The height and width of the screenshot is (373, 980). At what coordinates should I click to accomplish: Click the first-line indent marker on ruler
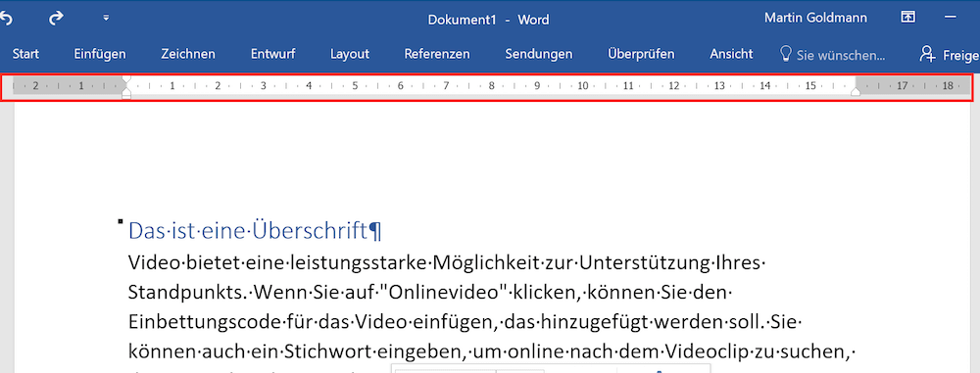[x=126, y=80]
